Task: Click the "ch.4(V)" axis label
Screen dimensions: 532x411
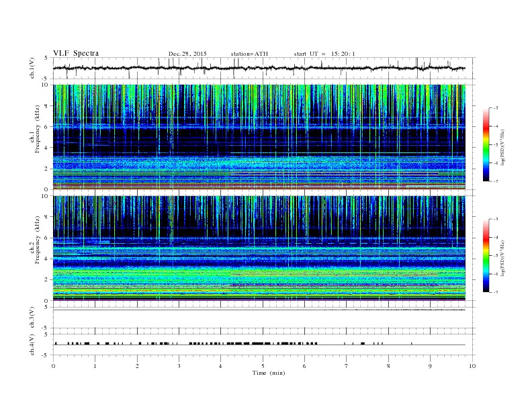Action: [x=32, y=345]
